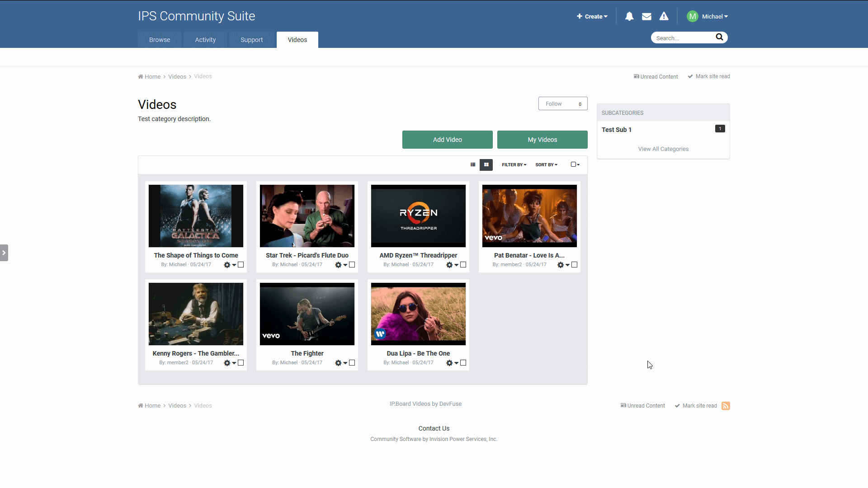Select the Star Trek video checkbox

click(352, 264)
